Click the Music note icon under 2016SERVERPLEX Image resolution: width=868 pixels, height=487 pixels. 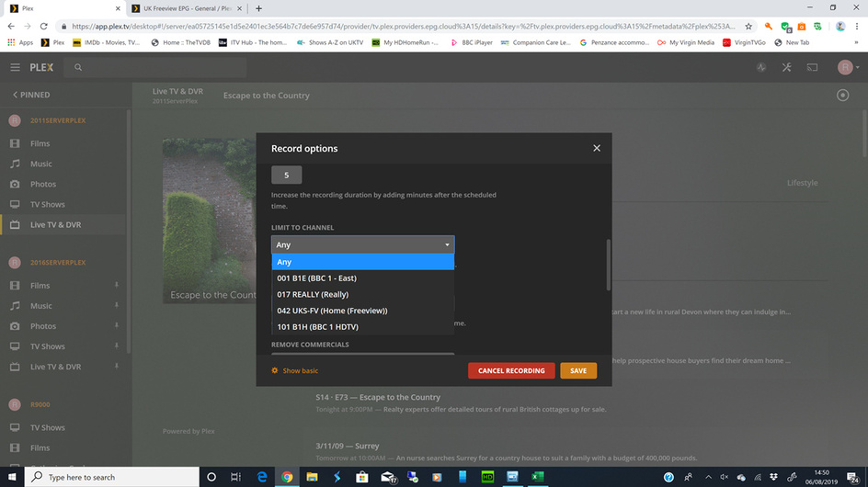point(15,305)
